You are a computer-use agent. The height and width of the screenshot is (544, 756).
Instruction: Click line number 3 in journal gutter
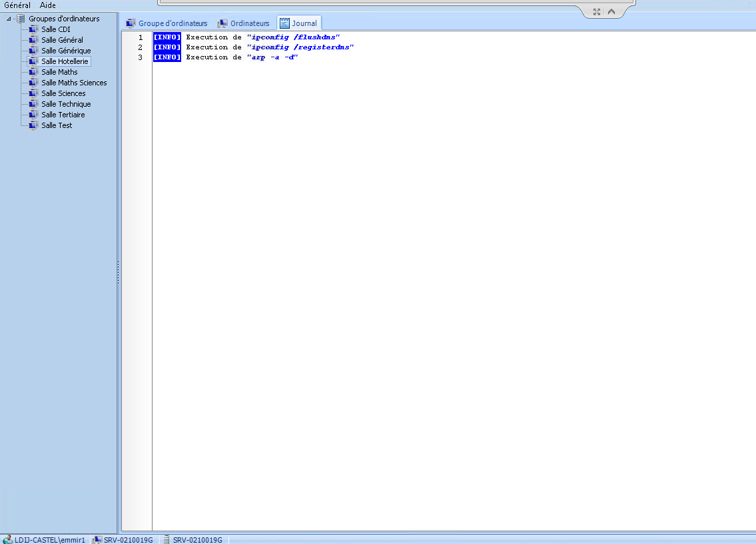point(141,57)
